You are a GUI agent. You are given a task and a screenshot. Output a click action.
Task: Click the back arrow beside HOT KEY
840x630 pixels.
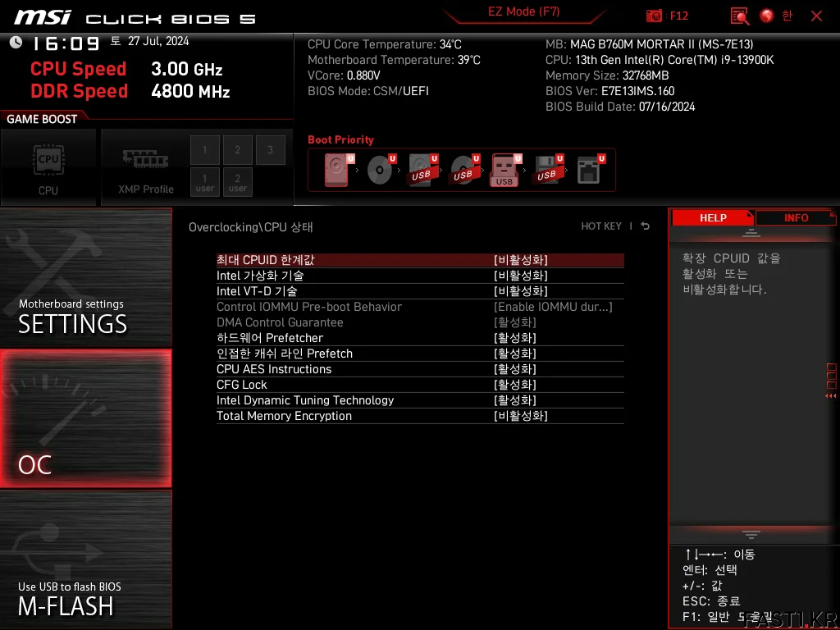[x=645, y=226]
